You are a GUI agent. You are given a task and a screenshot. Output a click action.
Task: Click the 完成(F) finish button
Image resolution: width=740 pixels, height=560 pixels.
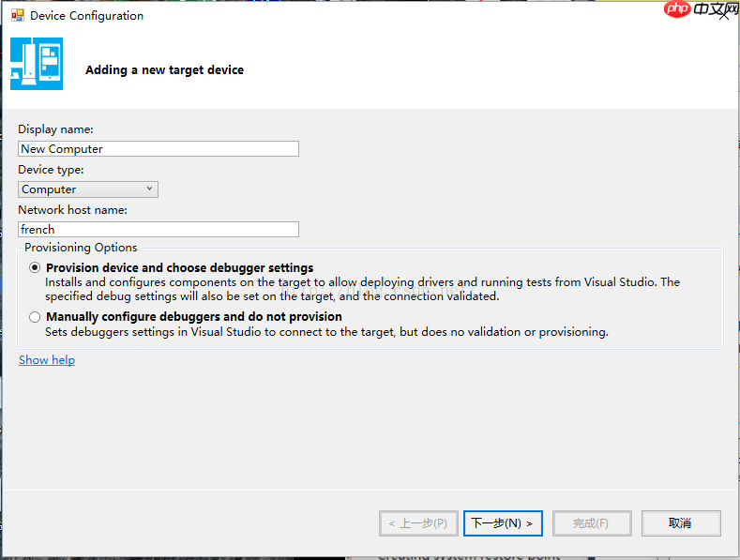pyautogui.click(x=591, y=523)
